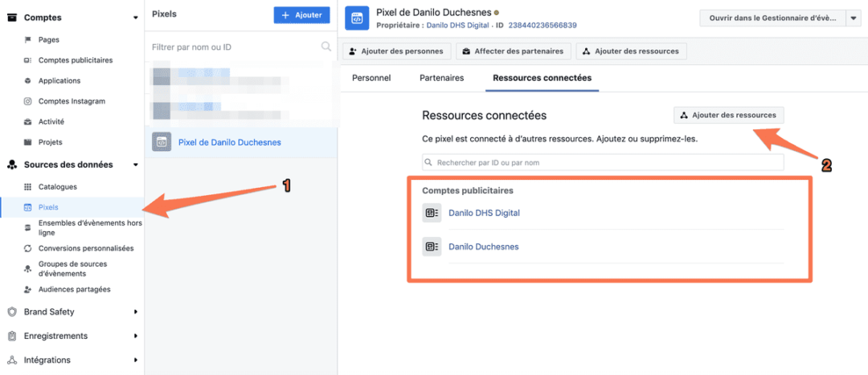
Task: Switch to the Partenaires tab
Action: click(441, 78)
